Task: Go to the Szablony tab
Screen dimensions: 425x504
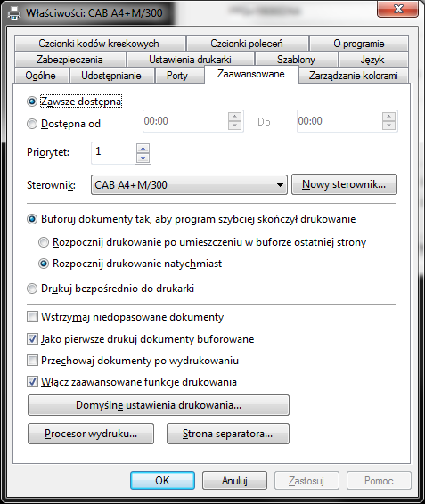Action: tap(296, 60)
